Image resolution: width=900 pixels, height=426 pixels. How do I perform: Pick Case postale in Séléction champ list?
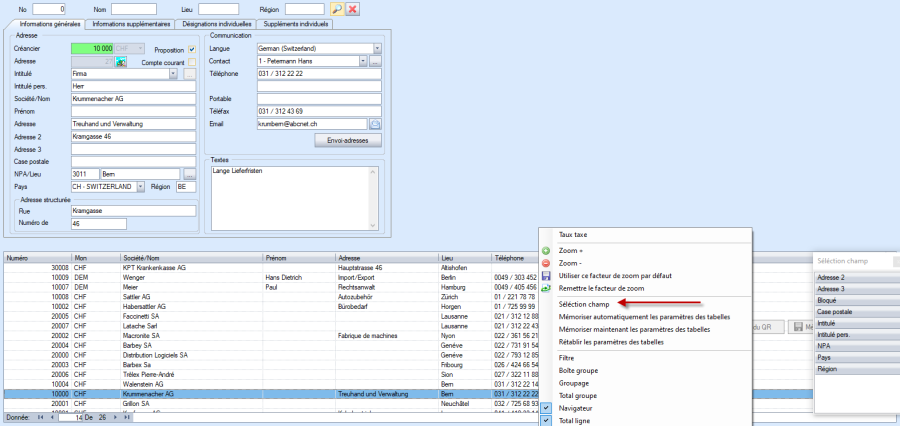pyautogui.click(x=857, y=312)
